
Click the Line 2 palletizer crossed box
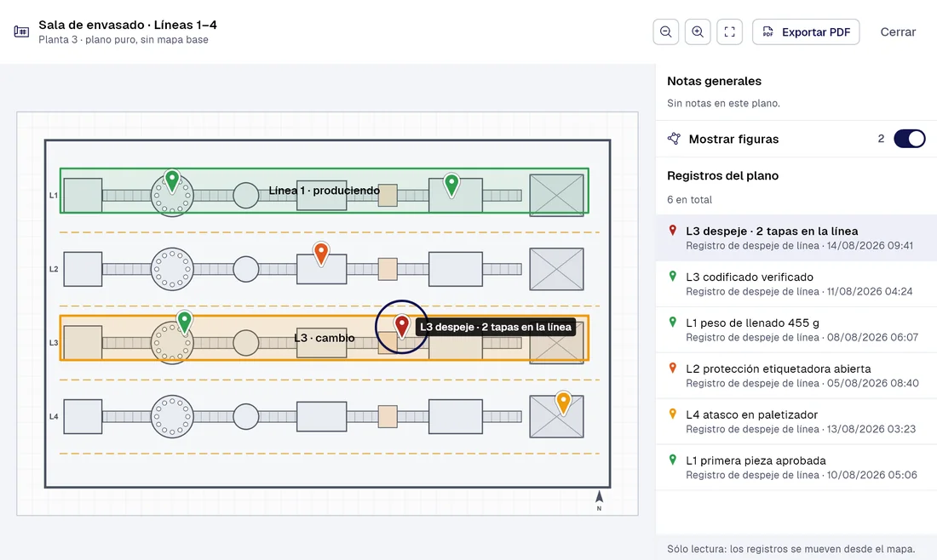[x=556, y=269]
